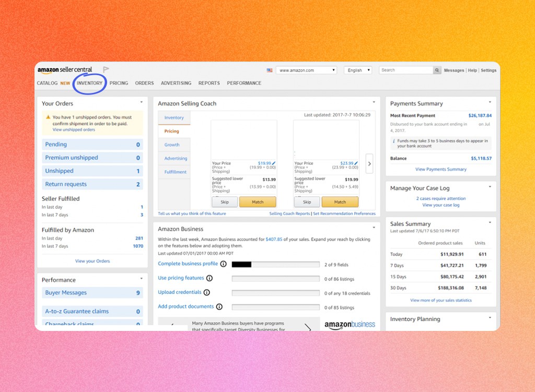The image size is (535, 392).
Task: Open the ADVERTISING menu
Action: (x=176, y=83)
